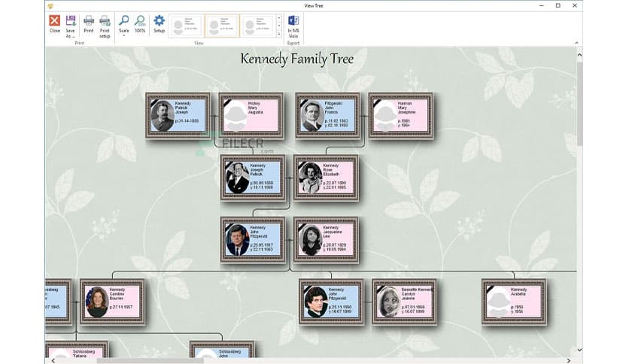Click horizontal scrollbar right arrow
The image size is (629, 364).
coord(568,361)
